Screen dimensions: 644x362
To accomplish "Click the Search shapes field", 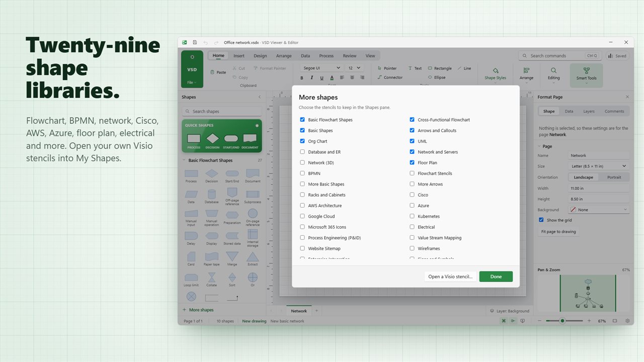I will pos(222,112).
